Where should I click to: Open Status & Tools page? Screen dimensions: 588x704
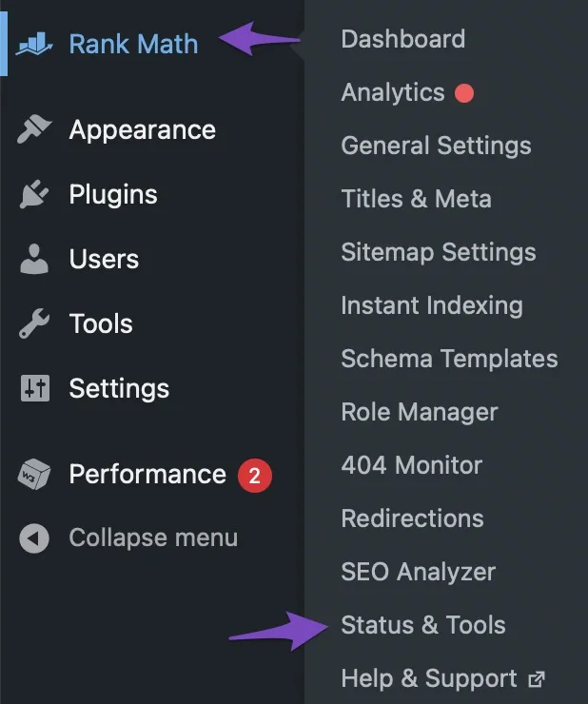click(423, 625)
